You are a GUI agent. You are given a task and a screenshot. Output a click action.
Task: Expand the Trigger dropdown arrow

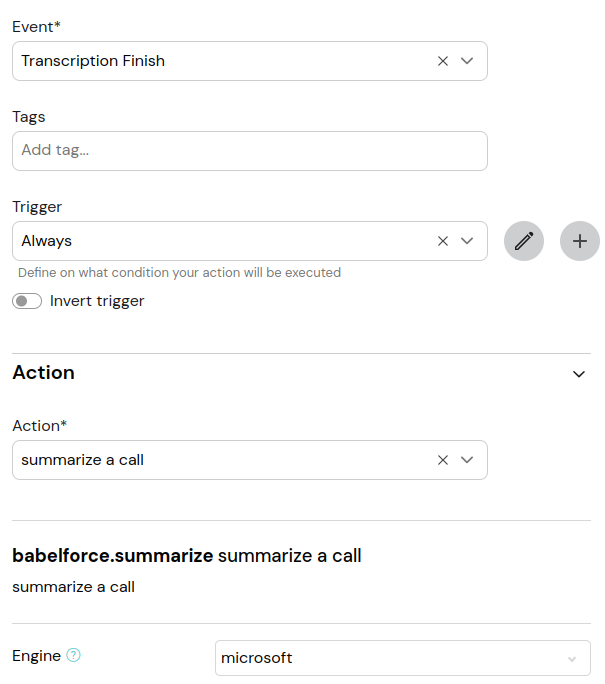pos(467,241)
